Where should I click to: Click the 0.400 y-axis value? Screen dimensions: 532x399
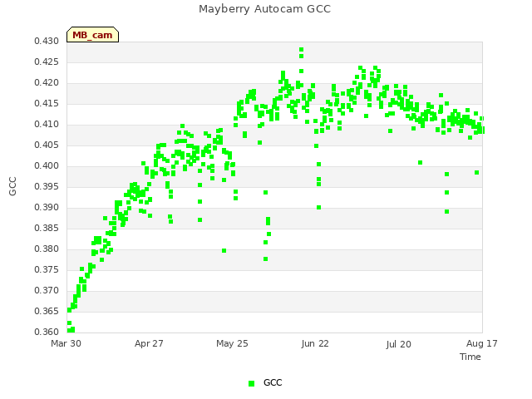[47, 166]
